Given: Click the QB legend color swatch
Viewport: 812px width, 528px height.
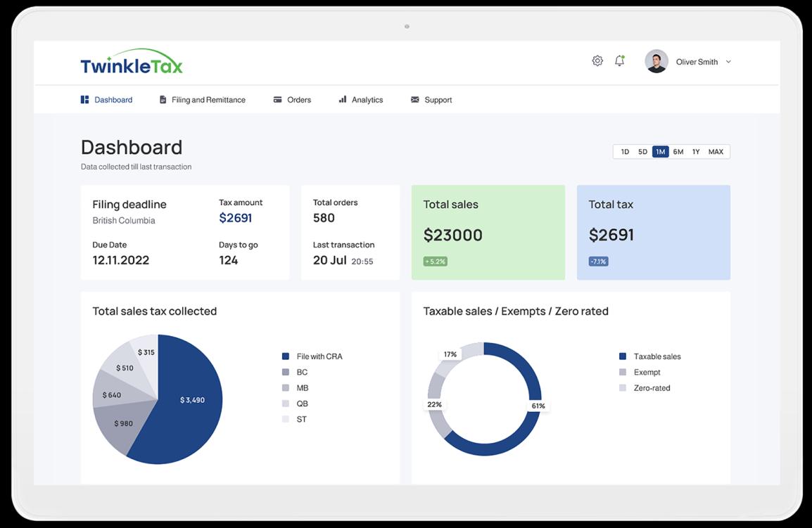Looking at the screenshot, I should pos(286,404).
